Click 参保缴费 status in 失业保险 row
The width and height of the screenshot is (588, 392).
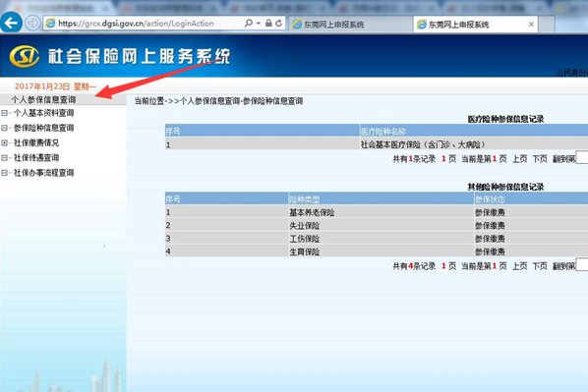coord(490,226)
